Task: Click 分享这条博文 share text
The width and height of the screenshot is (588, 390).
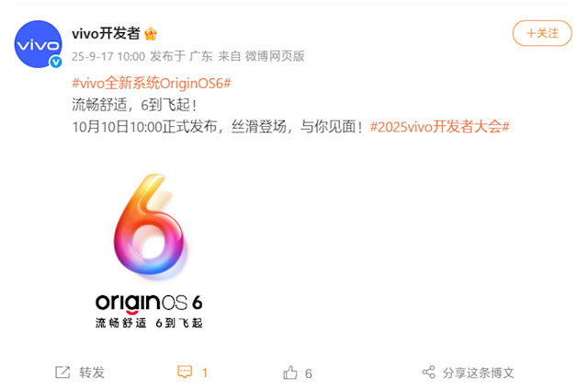Action: 478,373
